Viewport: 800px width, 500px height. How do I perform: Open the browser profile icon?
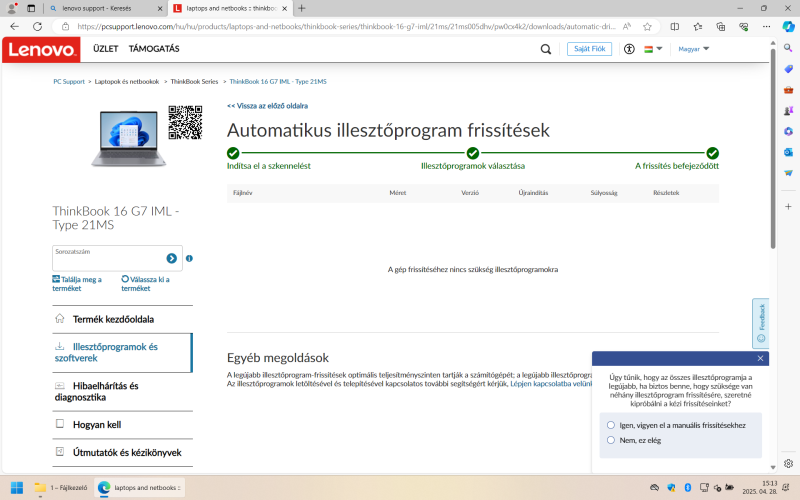pyautogui.click(x=12, y=8)
